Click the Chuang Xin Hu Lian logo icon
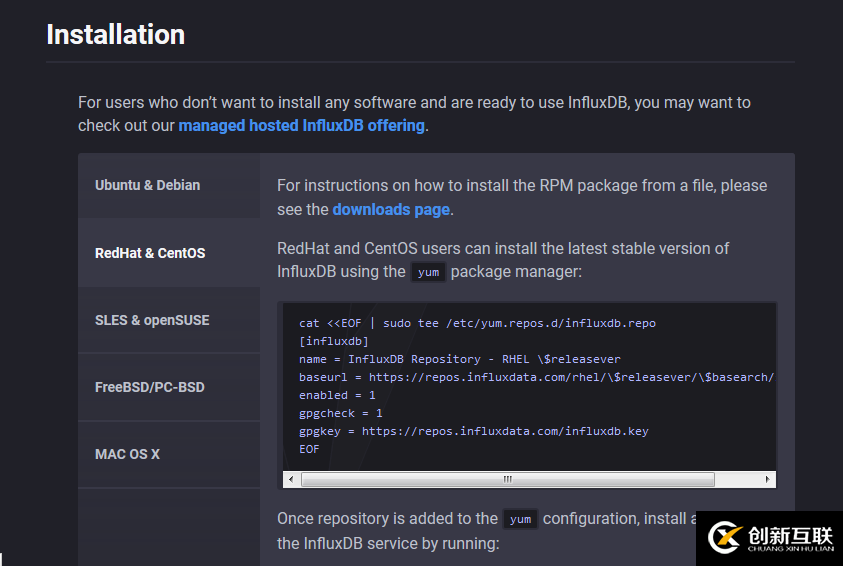 (x=724, y=538)
